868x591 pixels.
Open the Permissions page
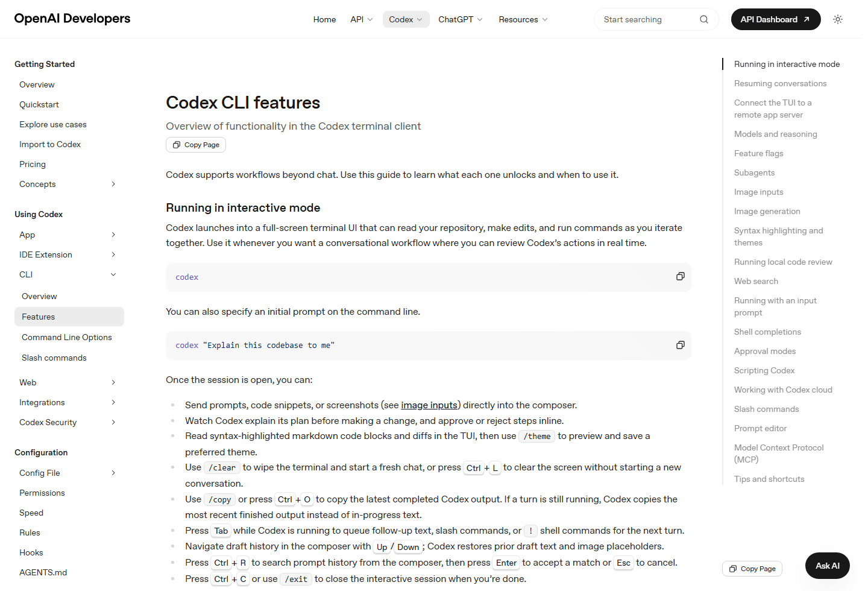click(42, 493)
